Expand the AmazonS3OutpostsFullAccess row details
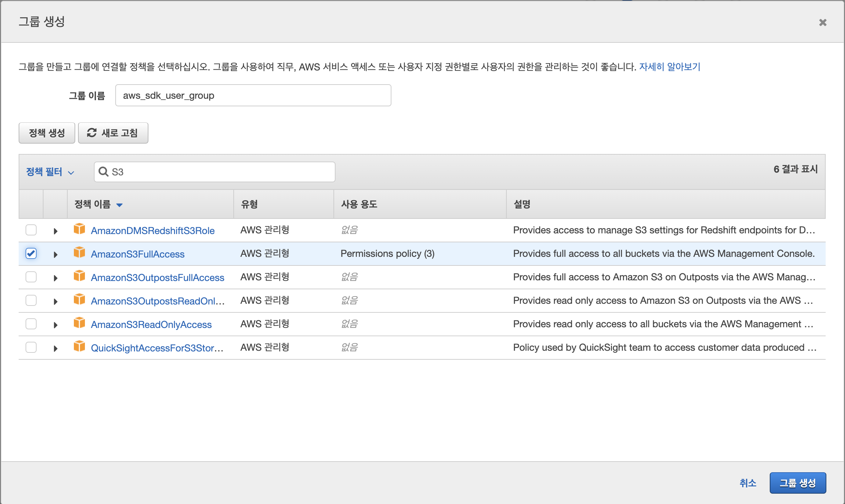This screenshot has height=504, width=845. [56, 278]
